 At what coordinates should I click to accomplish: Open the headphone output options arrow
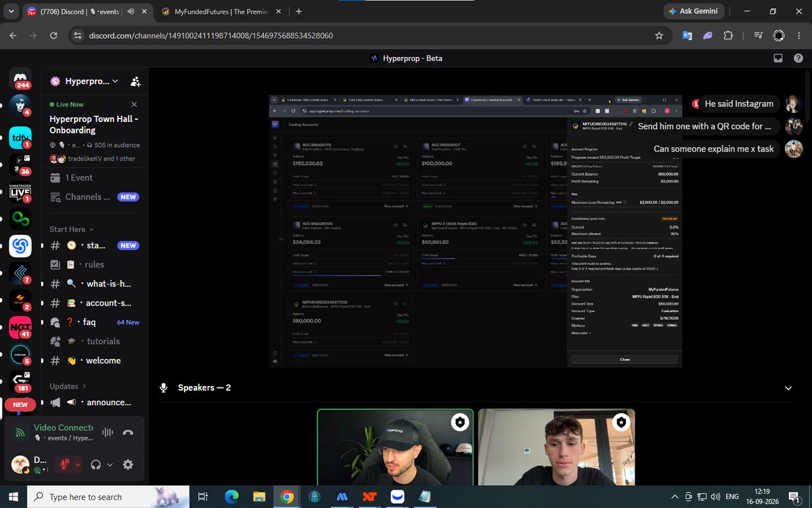[110, 465]
